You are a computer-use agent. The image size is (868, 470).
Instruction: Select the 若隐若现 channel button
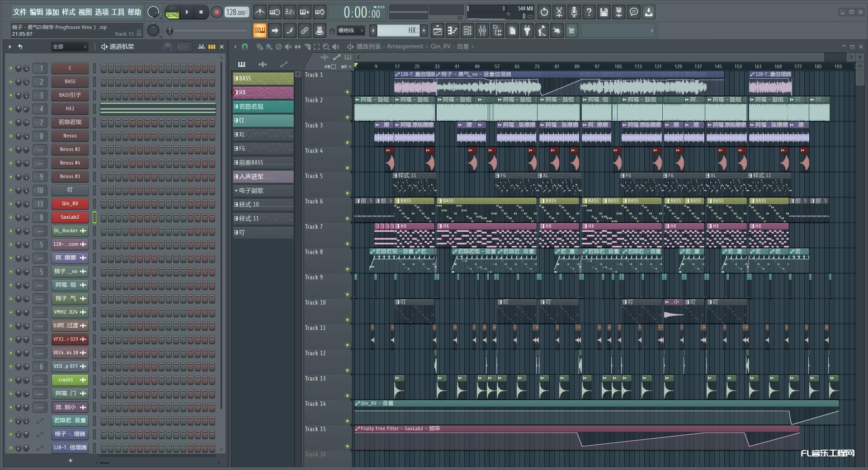coord(70,122)
